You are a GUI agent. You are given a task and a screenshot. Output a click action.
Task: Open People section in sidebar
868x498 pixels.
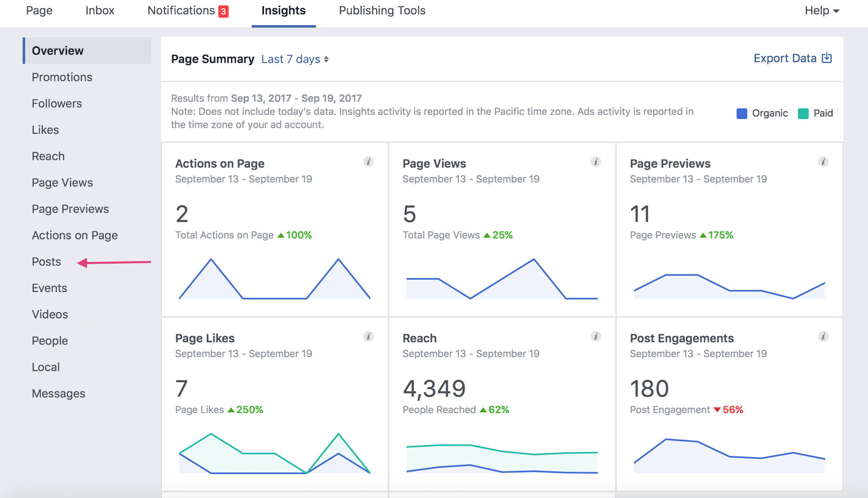(x=50, y=341)
